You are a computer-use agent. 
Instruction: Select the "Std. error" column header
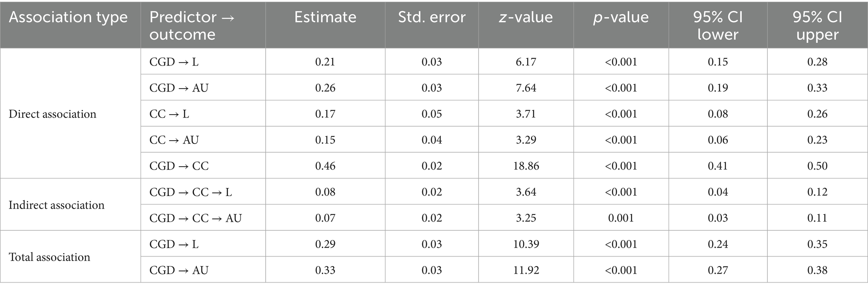pyautogui.click(x=431, y=17)
